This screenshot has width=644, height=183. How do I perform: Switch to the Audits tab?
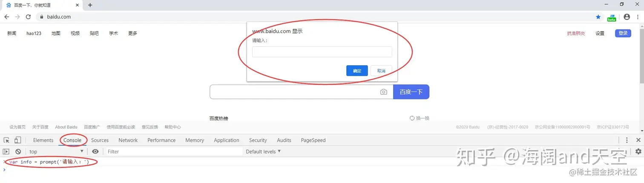tap(284, 140)
